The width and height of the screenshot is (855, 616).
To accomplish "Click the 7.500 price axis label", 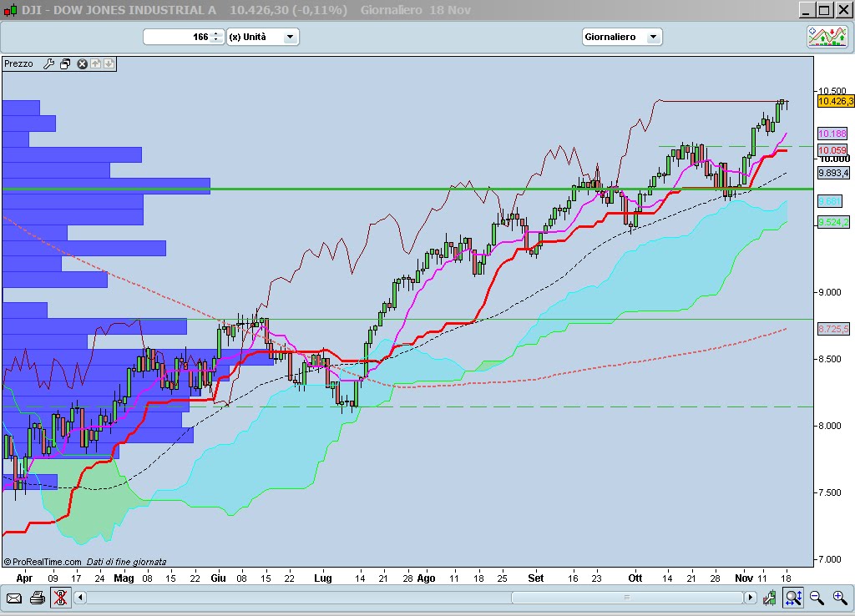I will (830, 492).
